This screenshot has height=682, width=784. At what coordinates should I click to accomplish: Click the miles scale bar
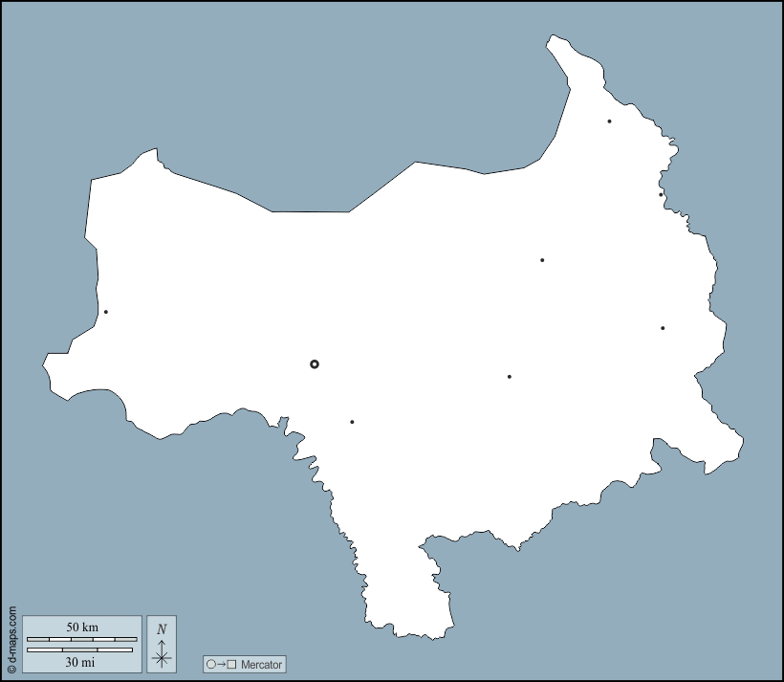point(80,649)
